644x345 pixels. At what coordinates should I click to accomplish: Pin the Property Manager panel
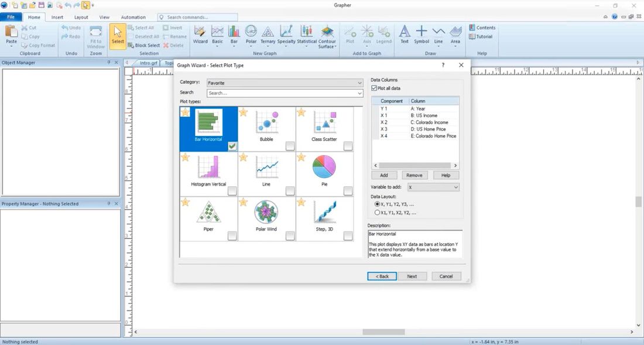point(109,204)
